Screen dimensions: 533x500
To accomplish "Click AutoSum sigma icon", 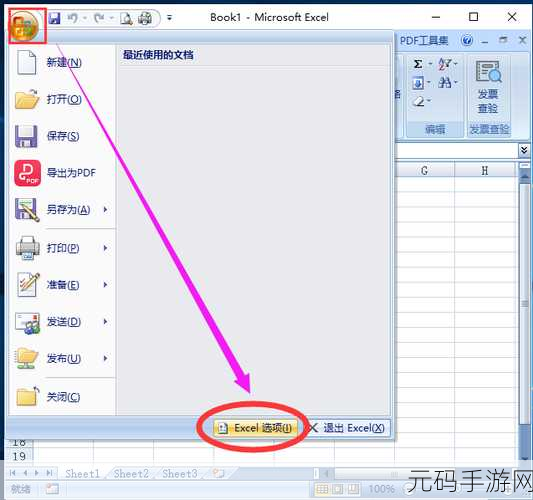I will click(x=418, y=64).
